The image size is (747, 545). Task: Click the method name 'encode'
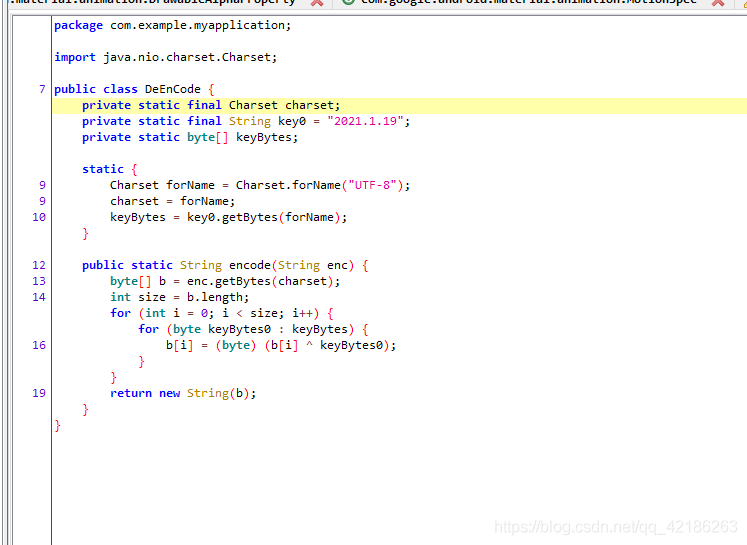coord(250,265)
